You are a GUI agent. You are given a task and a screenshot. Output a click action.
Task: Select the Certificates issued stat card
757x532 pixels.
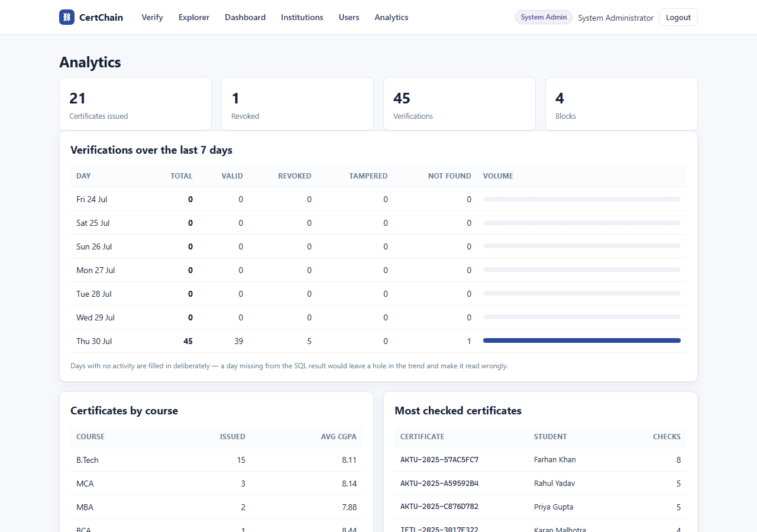click(x=135, y=103)
